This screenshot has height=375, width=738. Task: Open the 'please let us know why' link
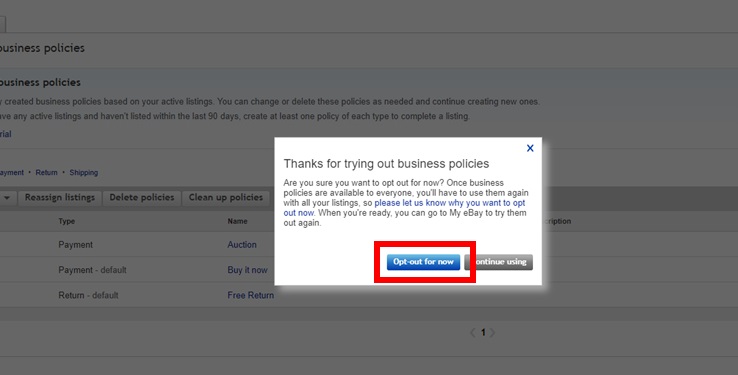404,208
